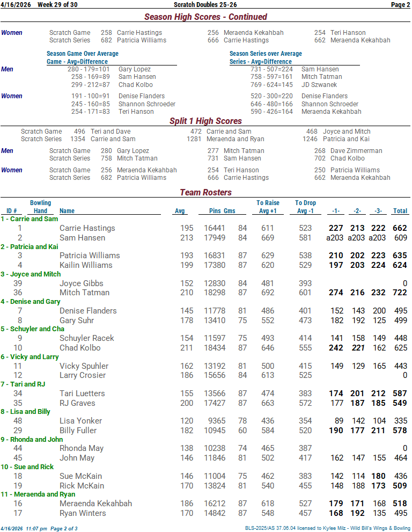Select 'Joyce Gibbs' roster name
Viewport: 412px width, 532px height.
point(82,283)
